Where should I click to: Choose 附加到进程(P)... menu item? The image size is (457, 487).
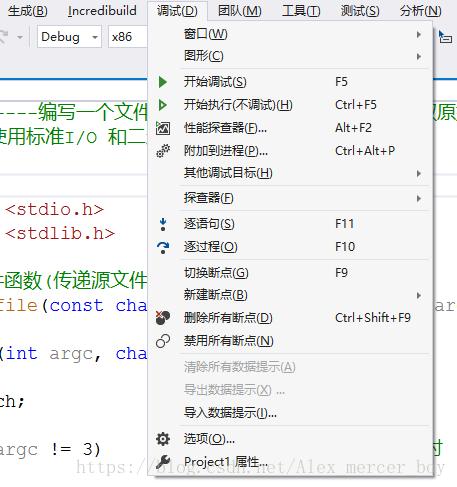pyautogui.click(x=290, y=151)
